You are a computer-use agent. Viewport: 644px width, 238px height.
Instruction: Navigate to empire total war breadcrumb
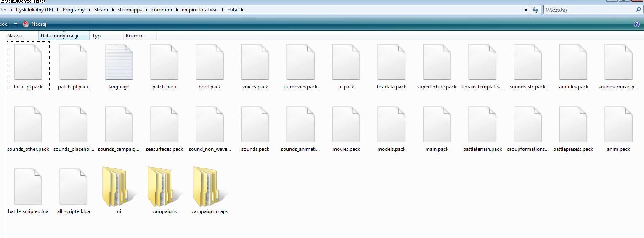[x=200, y=10]
